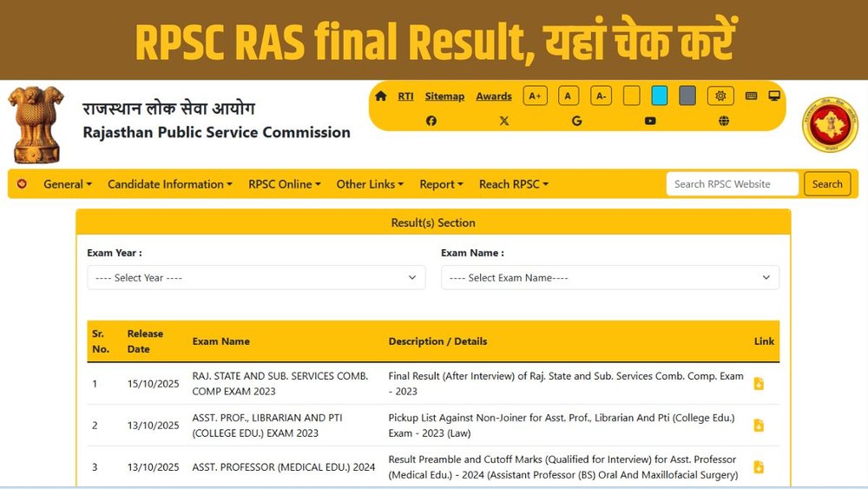The image size is (868, 489).
Task: Open the settings gear icon
Action: coord(720,96)
